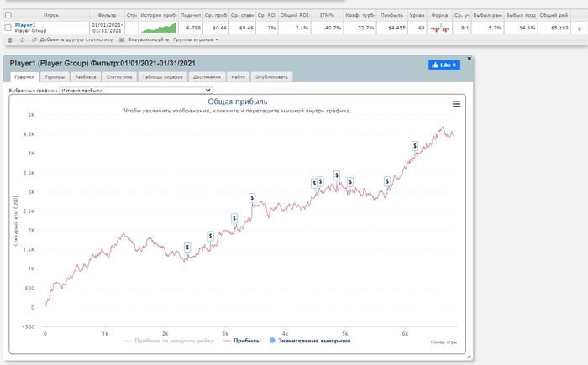Open the Разбивка tab
Screen dimensions: 588x365
click(86, 77)
